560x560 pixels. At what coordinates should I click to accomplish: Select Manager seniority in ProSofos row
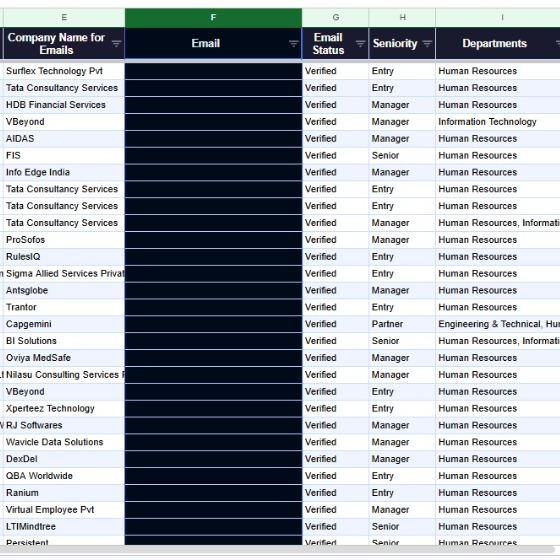click(402, 240)
